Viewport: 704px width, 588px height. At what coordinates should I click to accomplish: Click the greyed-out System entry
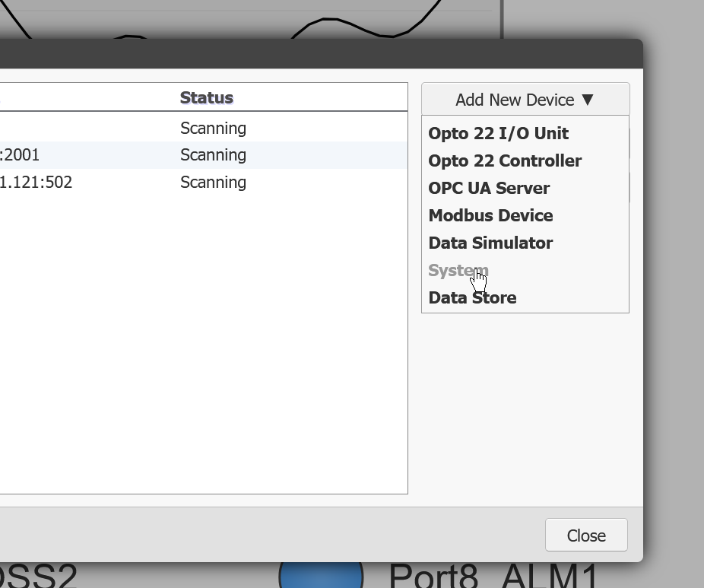click(458, 270)
